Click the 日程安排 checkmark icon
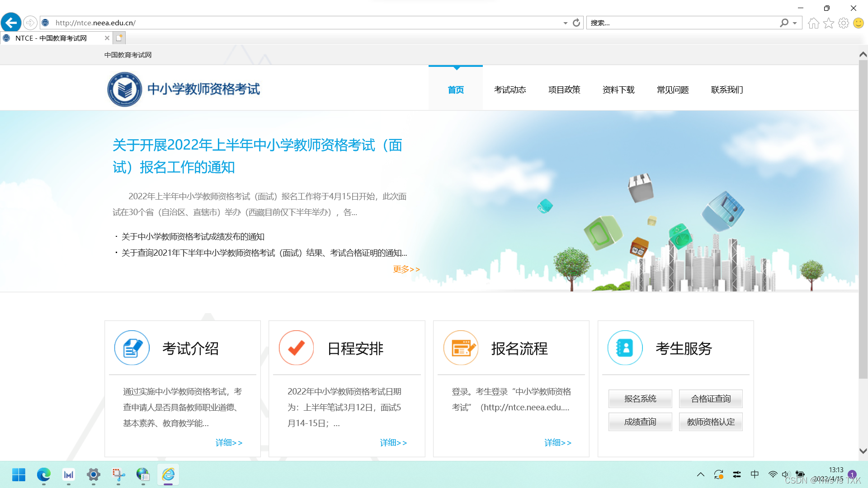 pyautogui.click(x=296, y=348)
